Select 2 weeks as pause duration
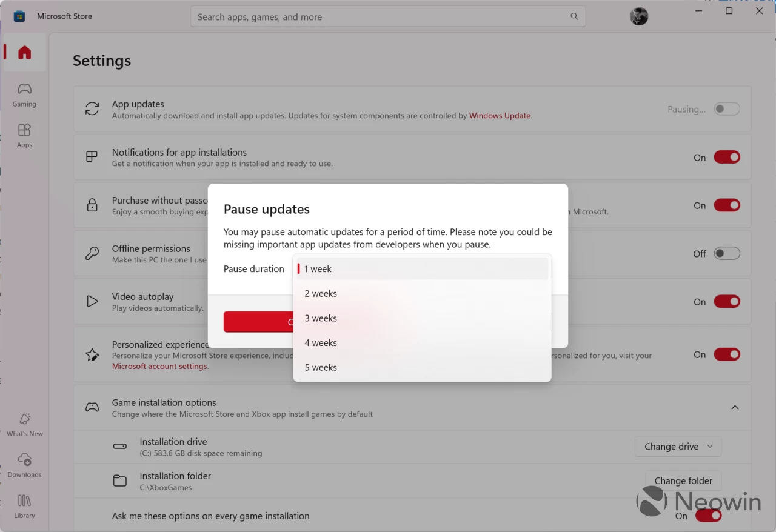The width and height of the screenshot is (776, 532). coord(320,293)
